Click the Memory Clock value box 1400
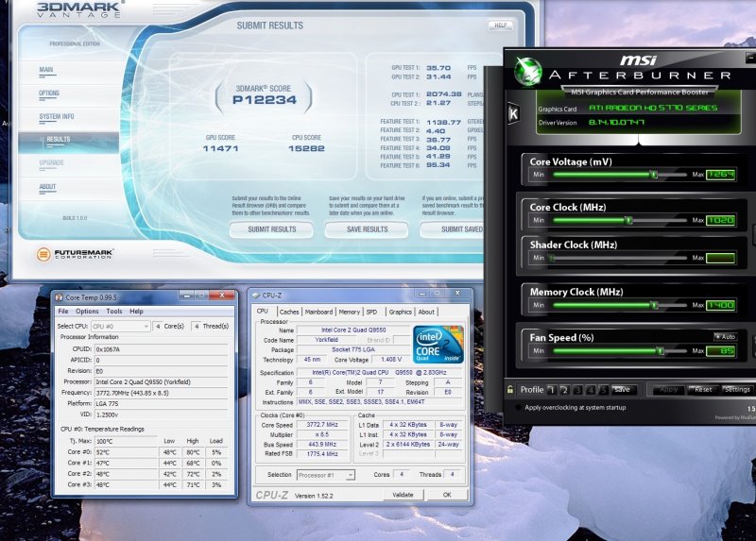This screenshot has height=541, width=756. click(x=721, y=305)
